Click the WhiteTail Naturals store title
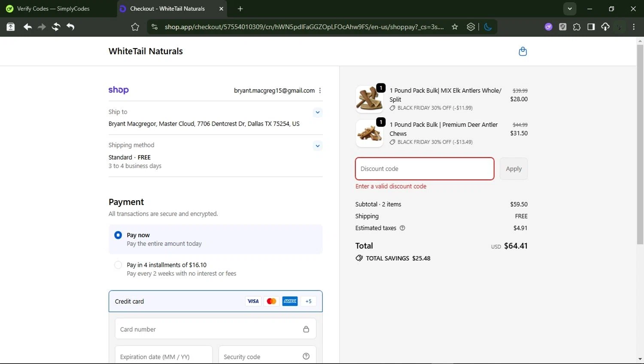Viewport: 644px width, 364px height. tap(146, 51)
